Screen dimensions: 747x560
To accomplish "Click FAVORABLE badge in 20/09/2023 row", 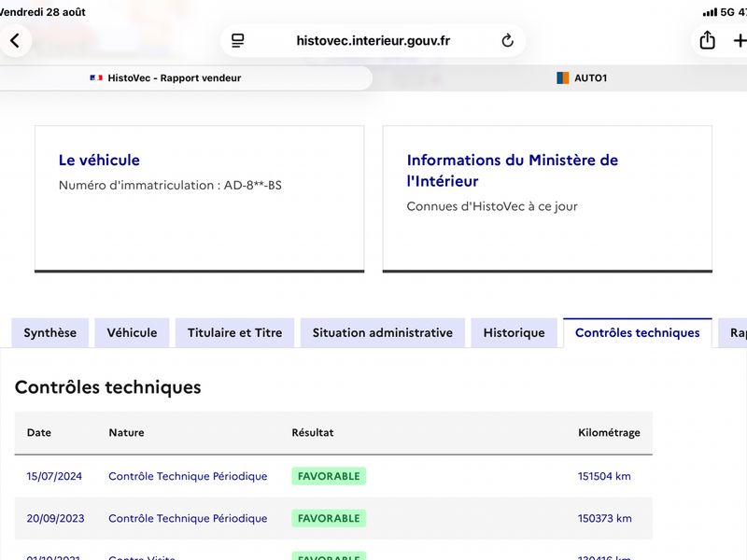I will [x=329, y=518].
